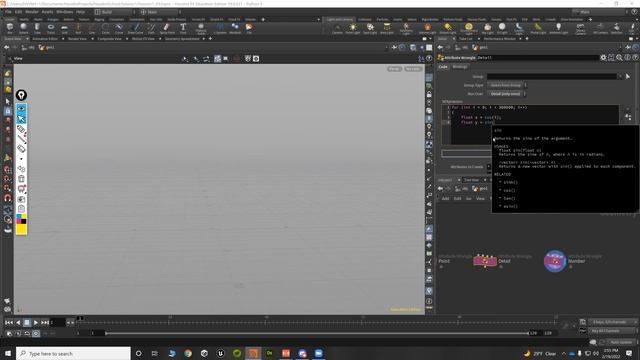The height and width of the screenshot is (360, 640).
Task: Click the Windows search box
Action: [x=73, y=353]
